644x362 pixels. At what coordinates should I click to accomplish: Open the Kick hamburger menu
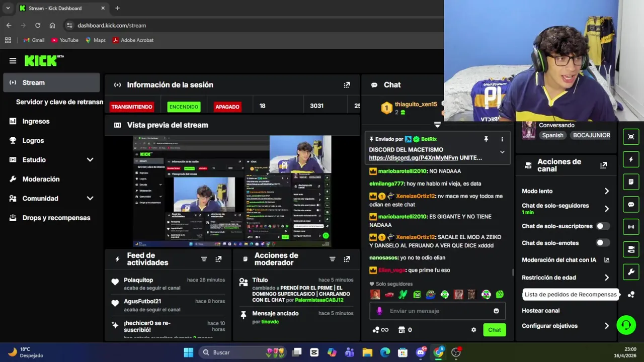point(13,61)
